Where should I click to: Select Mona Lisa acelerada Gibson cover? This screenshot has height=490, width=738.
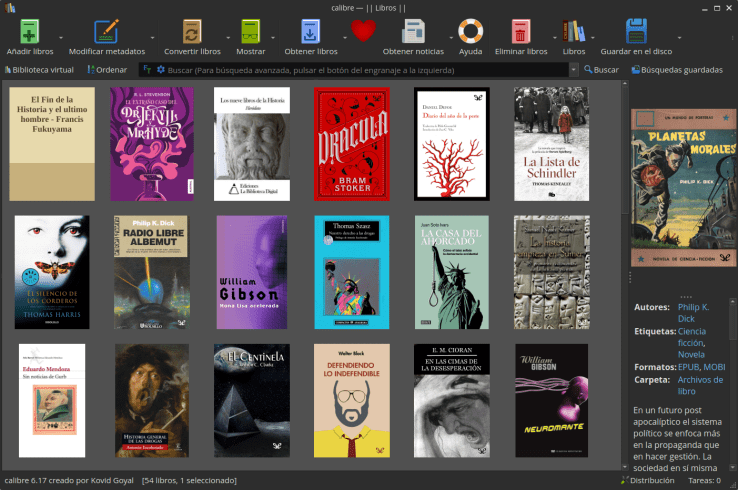point(252,272)
